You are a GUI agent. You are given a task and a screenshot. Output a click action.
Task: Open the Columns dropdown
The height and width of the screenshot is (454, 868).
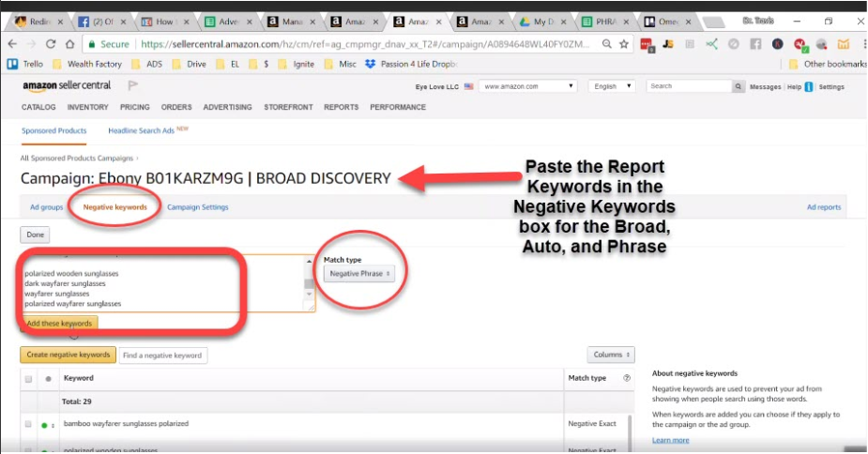pyautogui.click(x=611, y=355)
